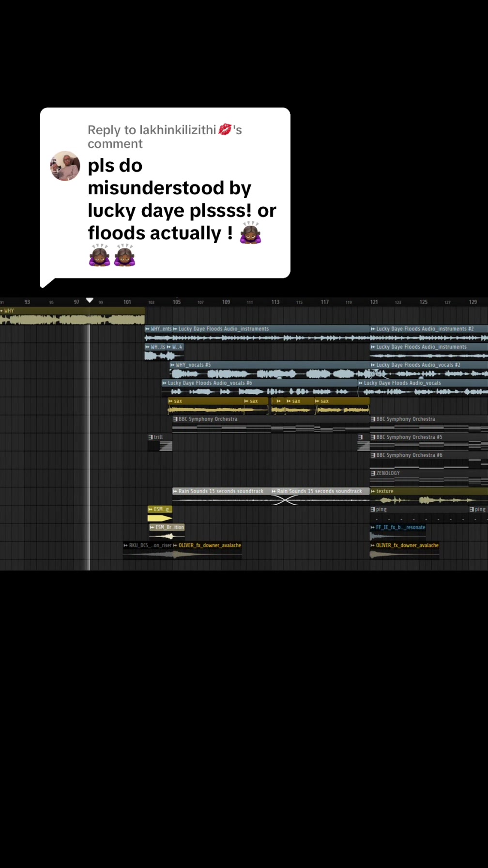Click the playhead marker on the timeline ruler

pos(90,300)
